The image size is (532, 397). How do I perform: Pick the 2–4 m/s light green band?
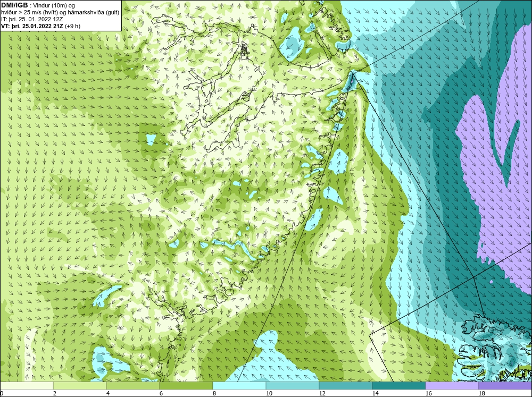(x=80, y=385)
